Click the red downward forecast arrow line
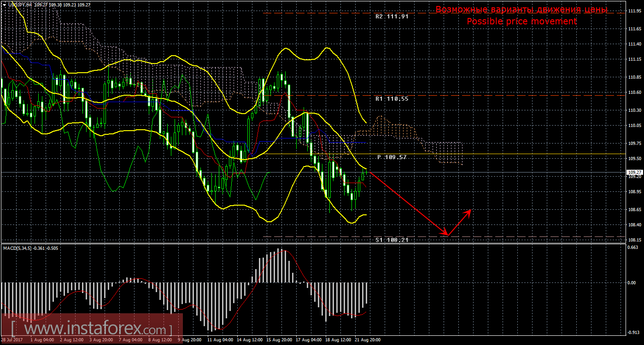Viewport: 644px width, 345px height. click(x=408, y=204)
